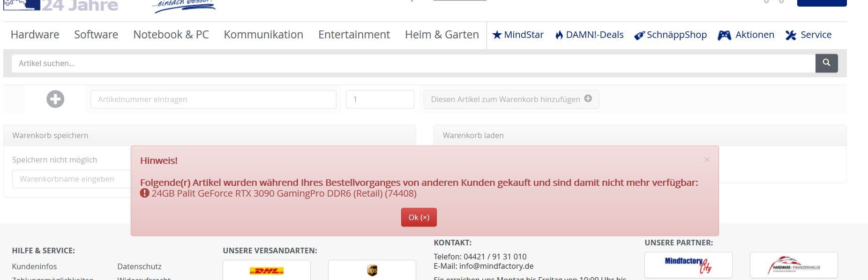Go to MindStar deals
This screenshot has height=280, width=868.
coord(524,35)
